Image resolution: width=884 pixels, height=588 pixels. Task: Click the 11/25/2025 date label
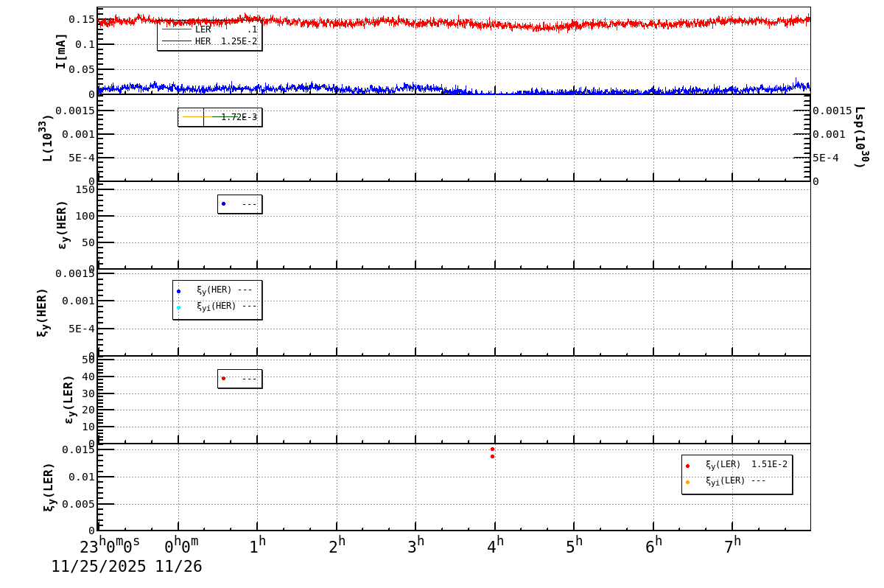[x=99, y=567]
